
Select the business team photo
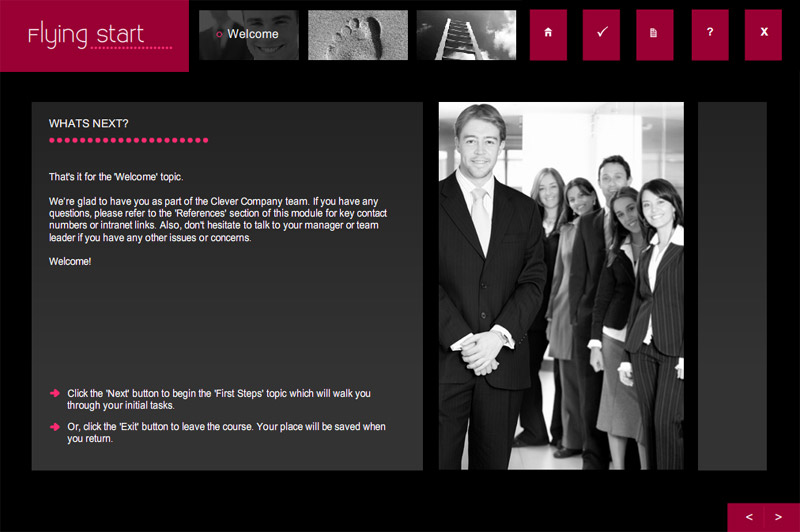click(561, 286)
